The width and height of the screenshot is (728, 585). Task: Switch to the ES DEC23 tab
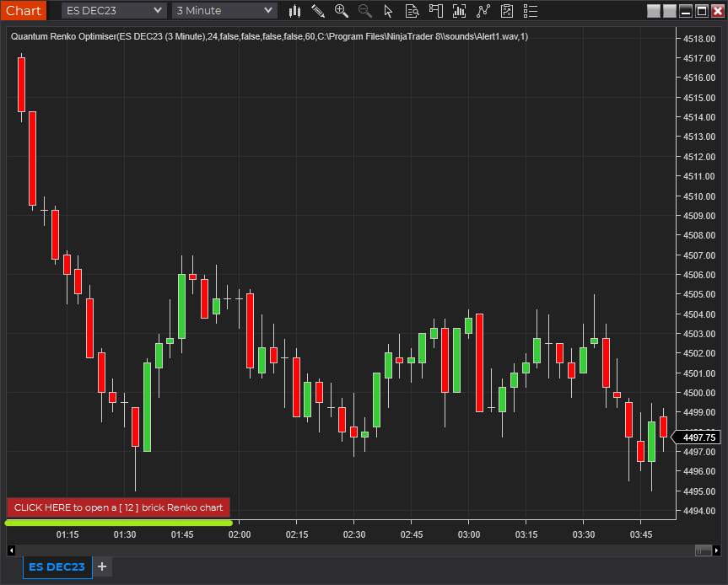57,566
